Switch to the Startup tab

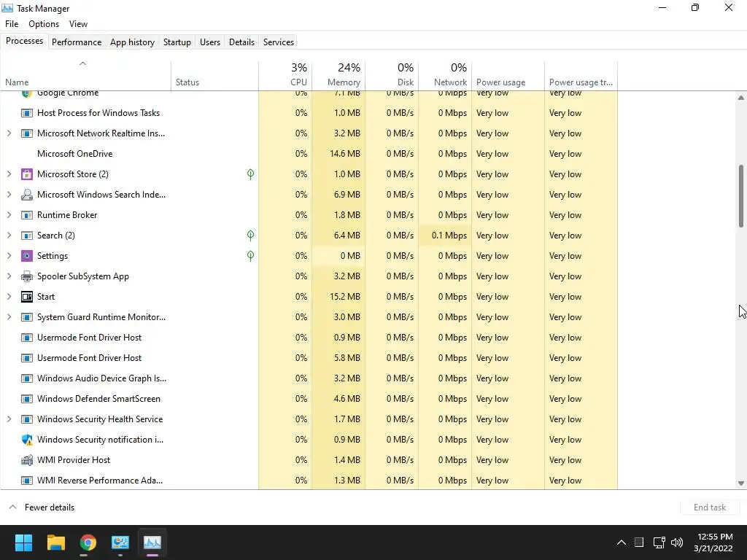(x=177, y=42)
